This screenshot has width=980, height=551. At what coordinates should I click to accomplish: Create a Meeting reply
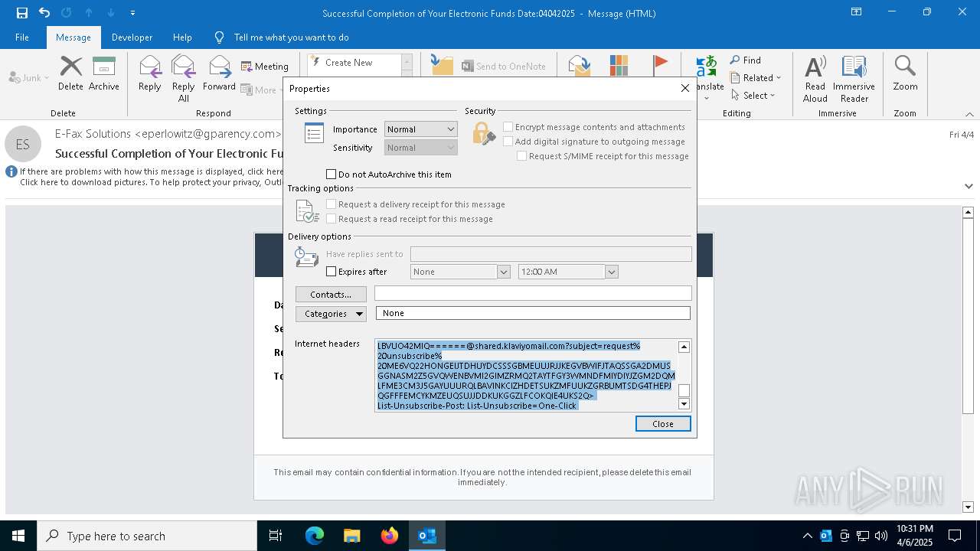(x=265, y=67)
